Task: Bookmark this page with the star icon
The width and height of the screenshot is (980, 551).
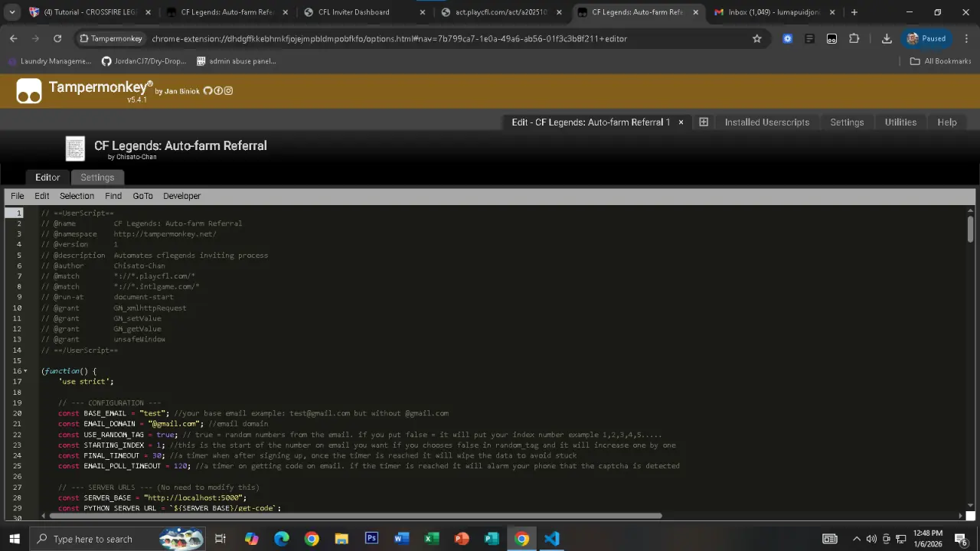Action: [x=757, y=38]
